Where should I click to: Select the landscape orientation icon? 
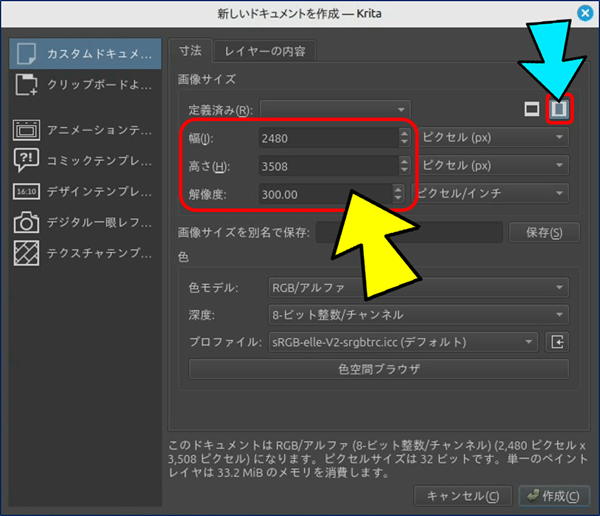(533, 109)
